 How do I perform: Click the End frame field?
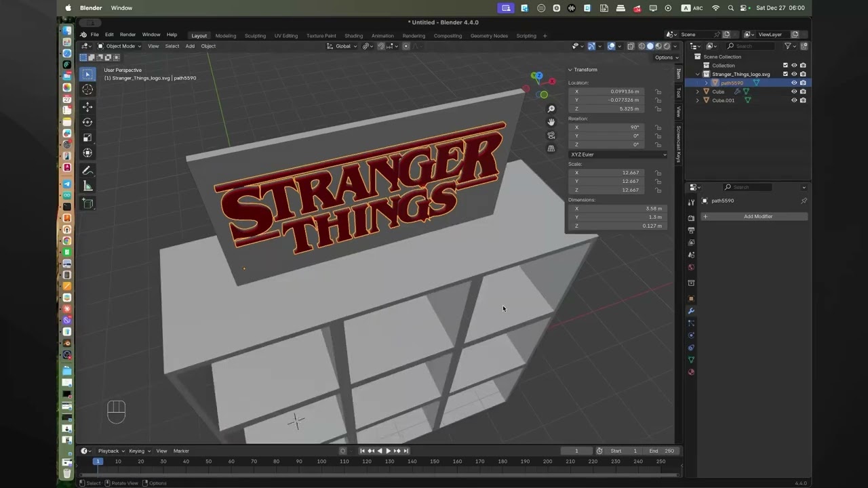661,451
